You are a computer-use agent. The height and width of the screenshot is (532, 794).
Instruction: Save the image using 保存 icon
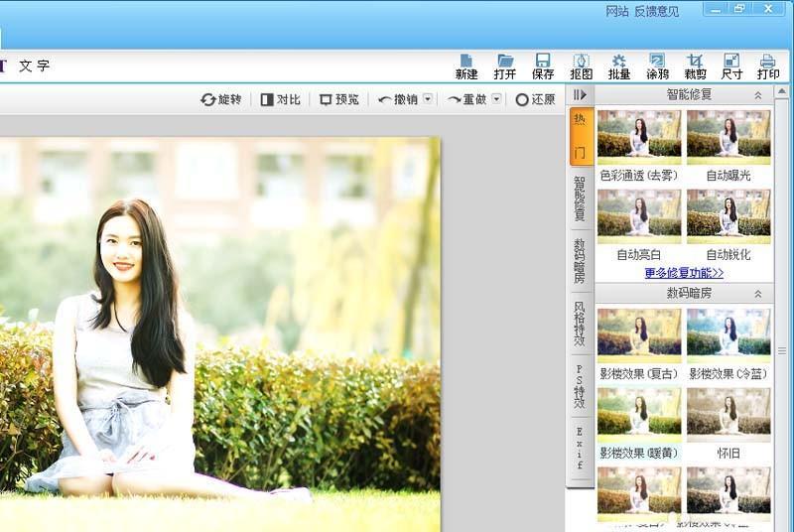[x=543, y=66]
